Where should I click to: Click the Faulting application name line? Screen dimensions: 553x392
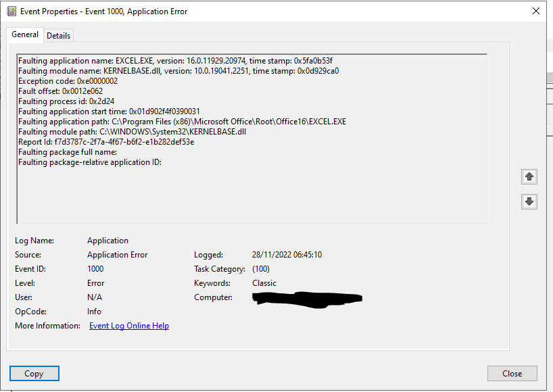175,61
